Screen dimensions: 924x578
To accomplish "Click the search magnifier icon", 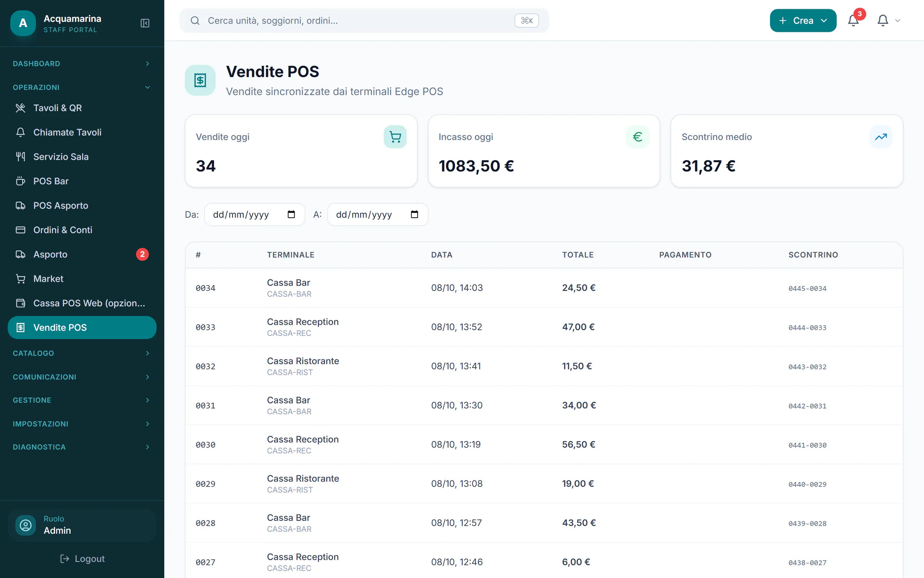I will click(195, 20).
